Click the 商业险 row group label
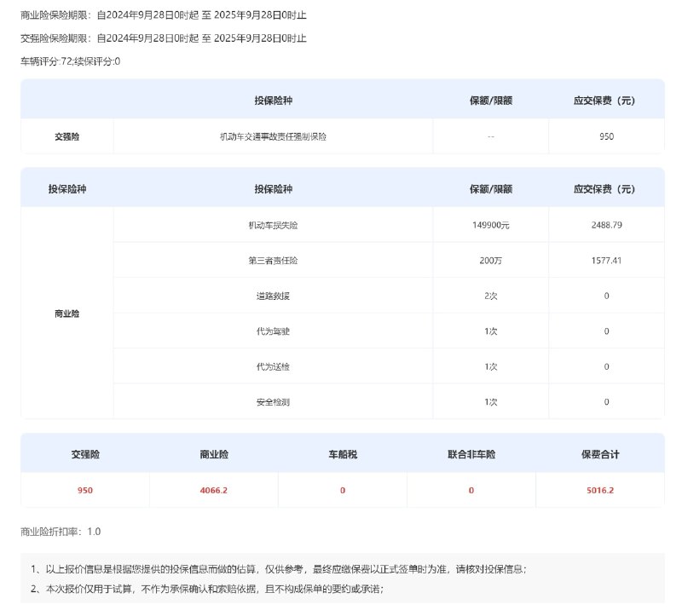The height and width of the screenshot is (616, 682). click(67, 314)
